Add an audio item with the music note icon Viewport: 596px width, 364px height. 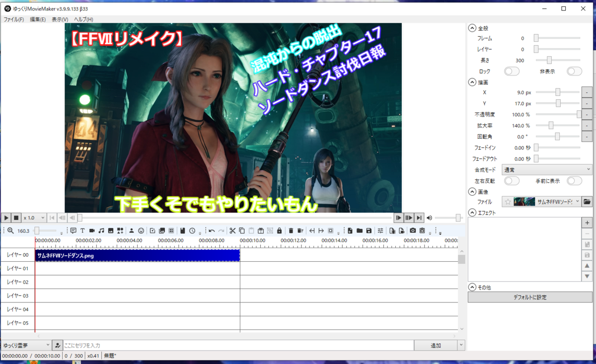(x=101, y=231)
